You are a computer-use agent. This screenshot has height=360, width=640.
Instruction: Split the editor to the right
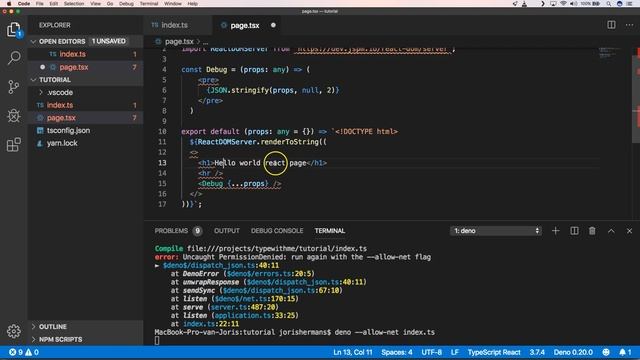pyautogui.click(x=611, y=25)
